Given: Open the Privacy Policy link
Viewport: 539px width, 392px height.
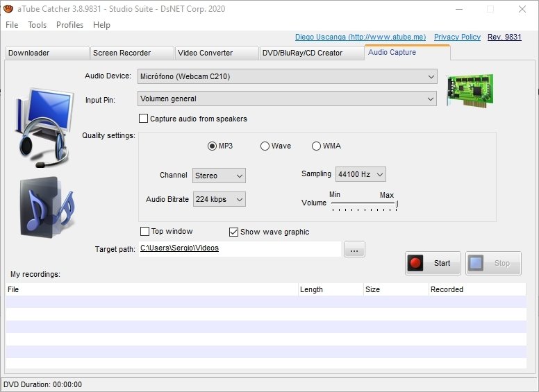Looking at the screenshot, I should click(x=457, y=37).
